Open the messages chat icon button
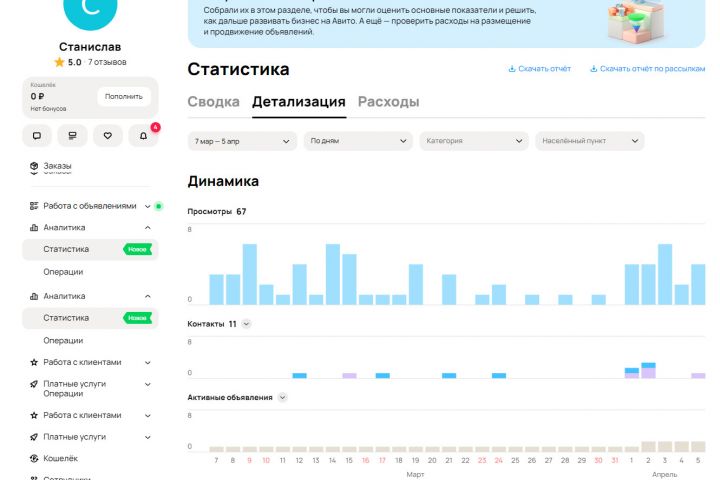720x480 pixels. tap(37, 136)
